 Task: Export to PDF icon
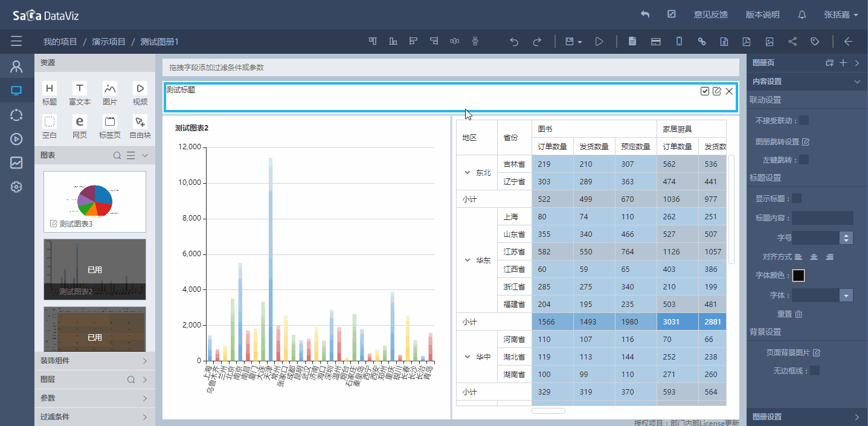(747, 42)
